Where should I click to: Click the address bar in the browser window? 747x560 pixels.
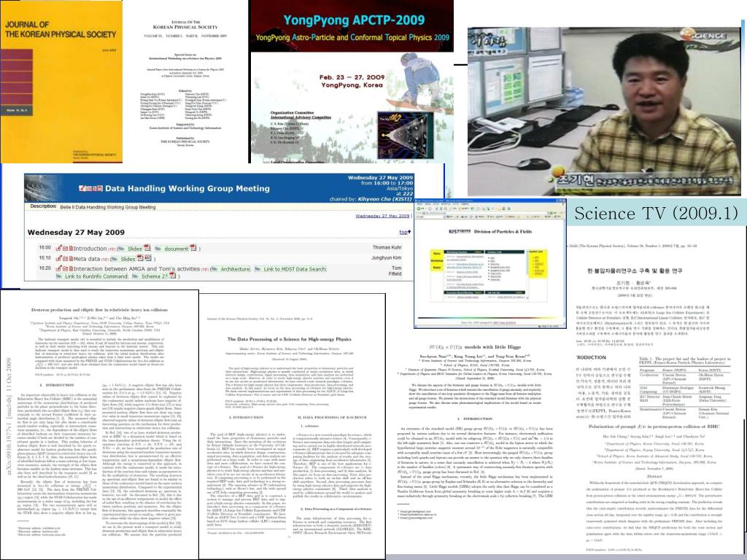pyautogui.click(x=484, y=213)
